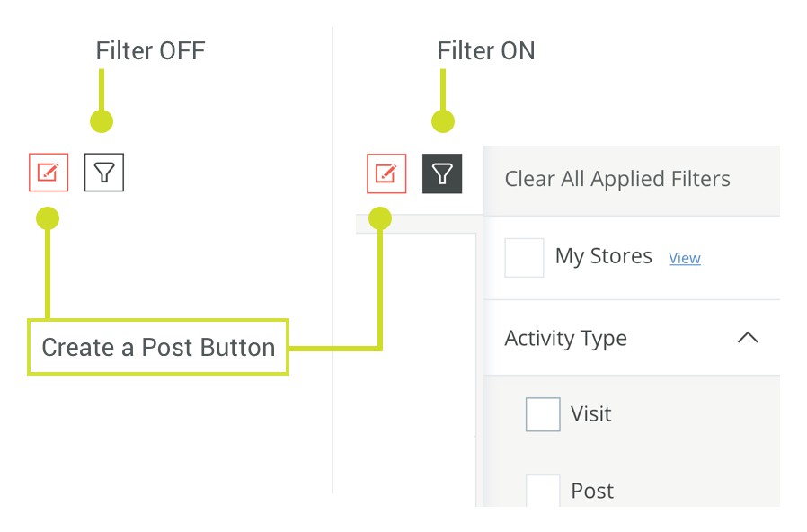This screenshot has height=532, width=807.
Task: Click the create post icon under Filter OFF
Action: point(49,173)
